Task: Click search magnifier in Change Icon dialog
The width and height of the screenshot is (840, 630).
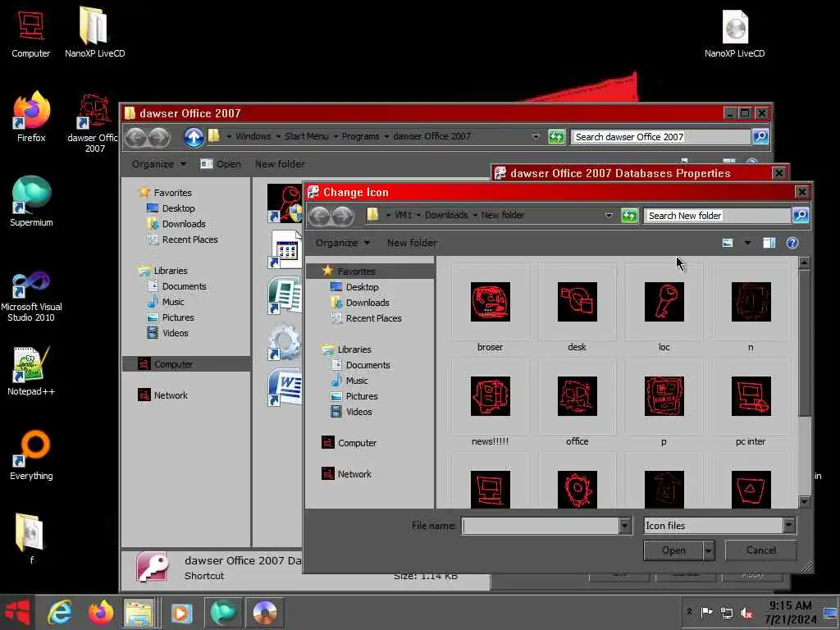Action: pos(801,216)
